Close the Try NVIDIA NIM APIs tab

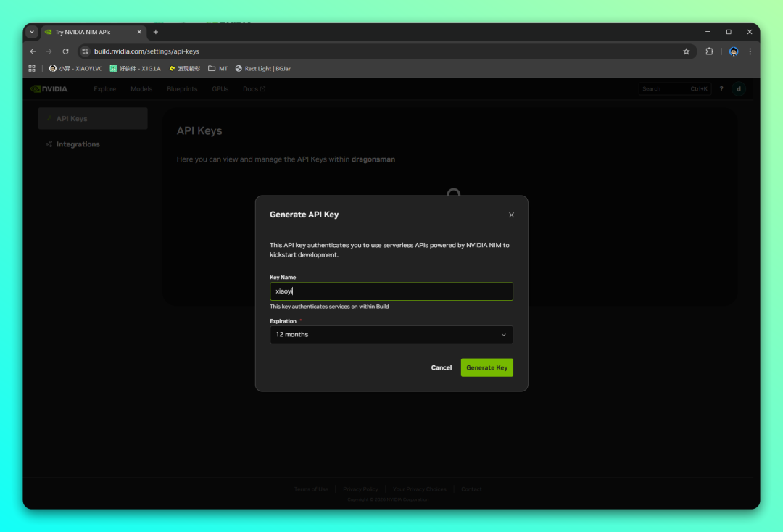point(139,32)
